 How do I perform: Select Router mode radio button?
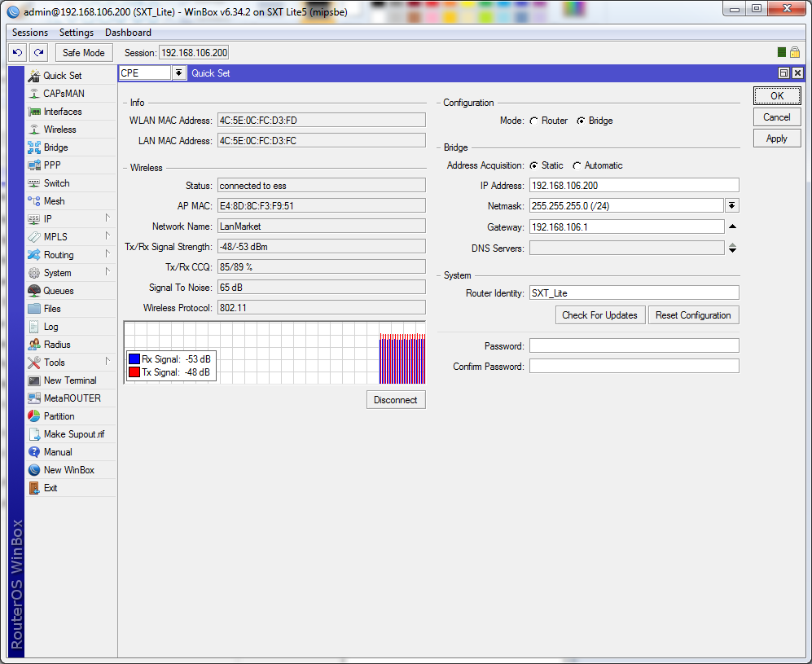(x=533, y=121)
